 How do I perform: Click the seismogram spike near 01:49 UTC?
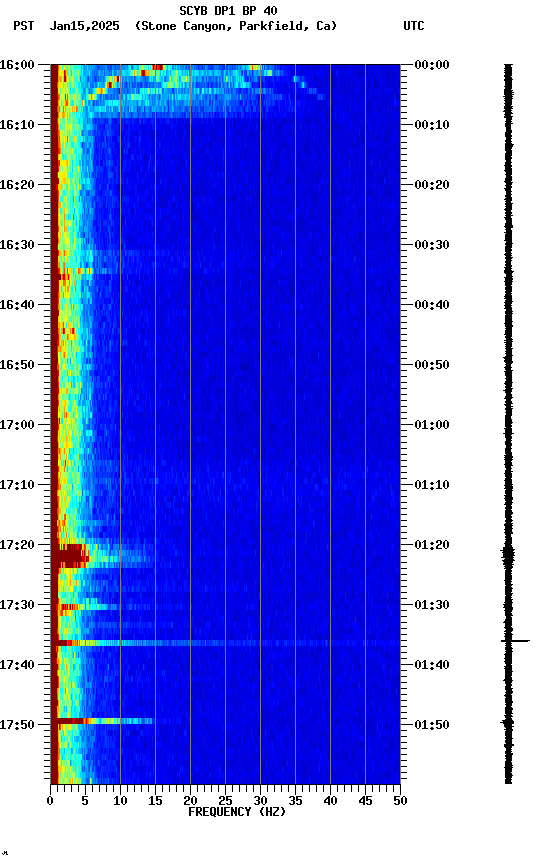pos(508,722)
